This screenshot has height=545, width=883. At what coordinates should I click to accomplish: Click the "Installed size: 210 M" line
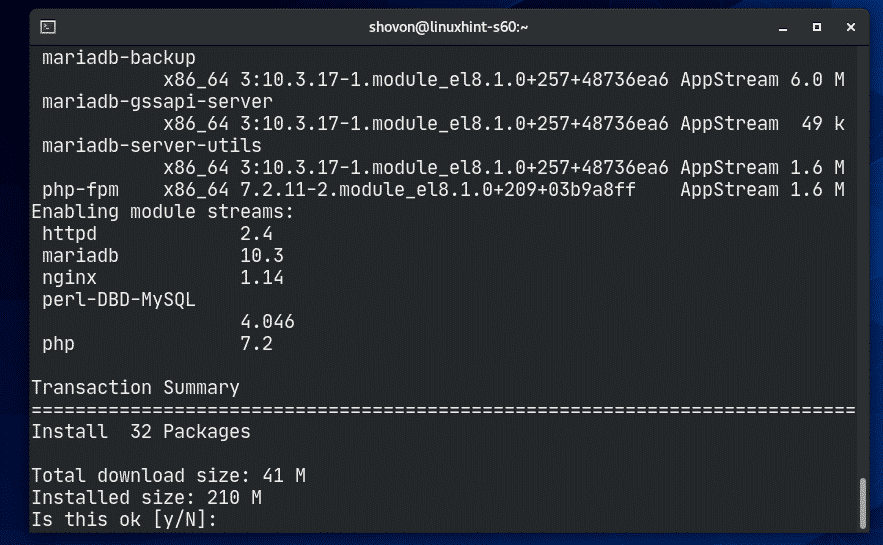click(147, 497)
